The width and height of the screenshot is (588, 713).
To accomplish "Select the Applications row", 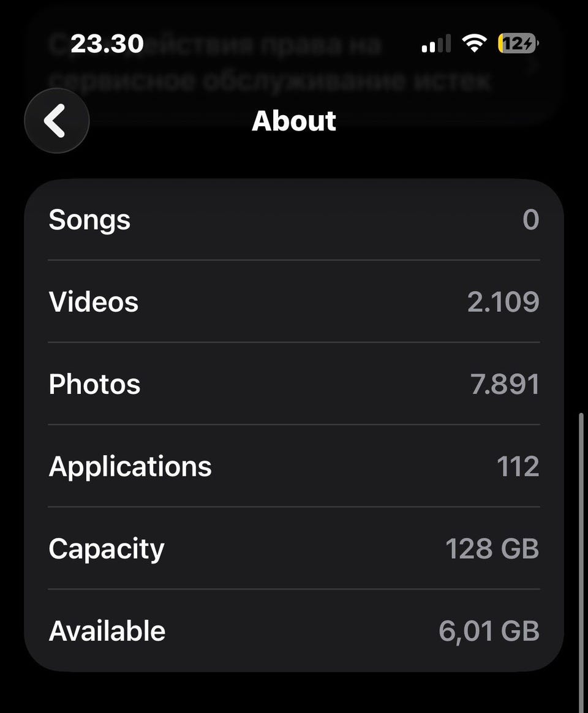I will (294, 466).
